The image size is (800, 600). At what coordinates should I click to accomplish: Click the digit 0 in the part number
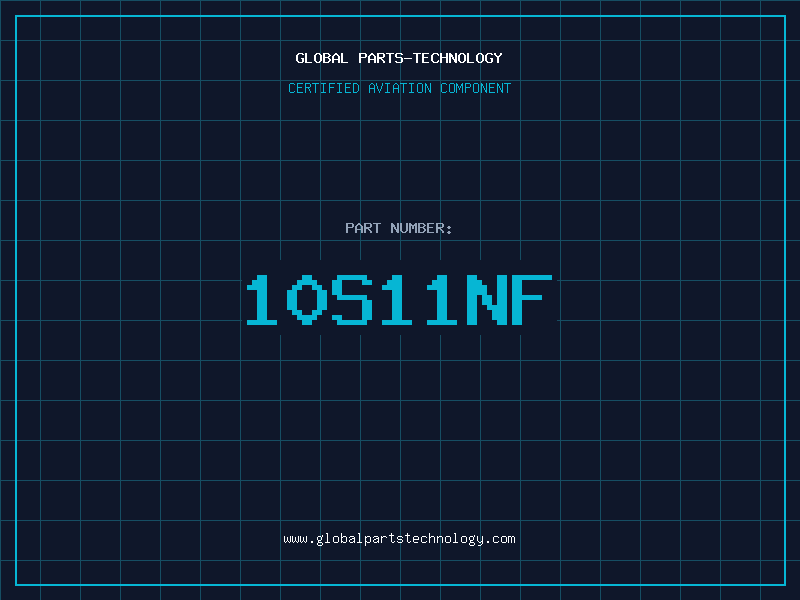(307, 300)
